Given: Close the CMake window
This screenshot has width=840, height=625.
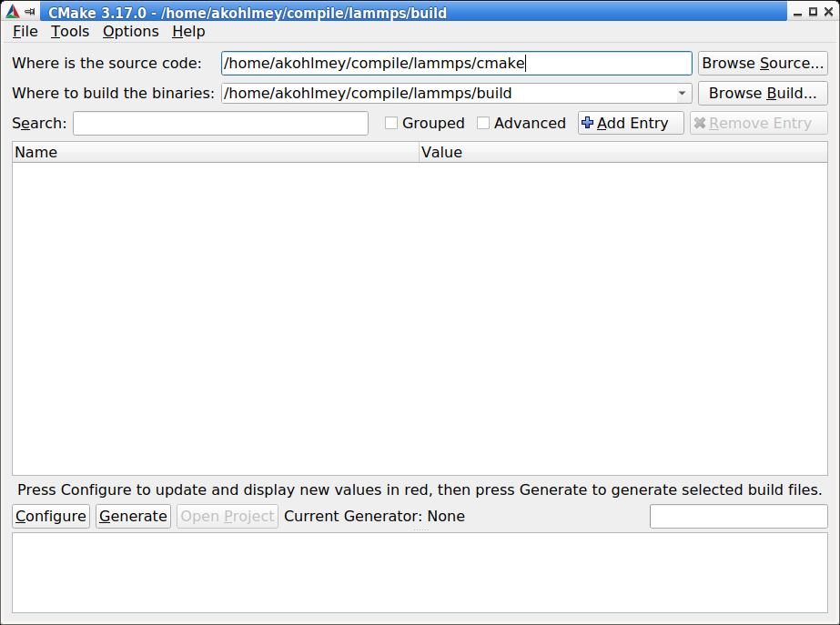Looking at the screenshot, I should (828, 12).
